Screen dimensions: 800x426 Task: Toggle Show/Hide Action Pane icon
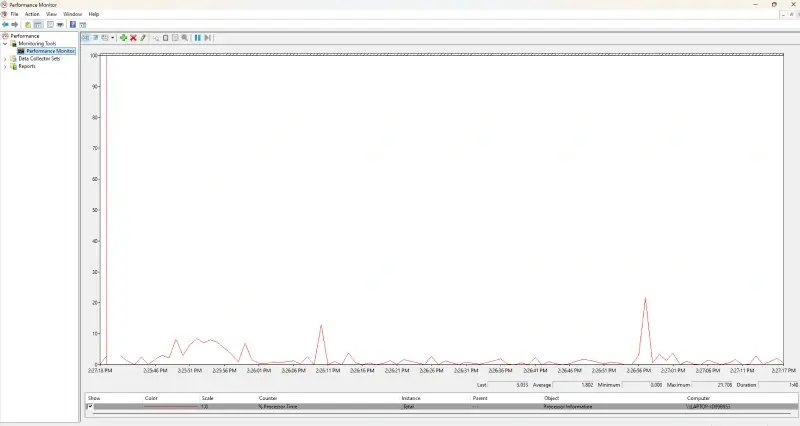[x=83, y=24]
